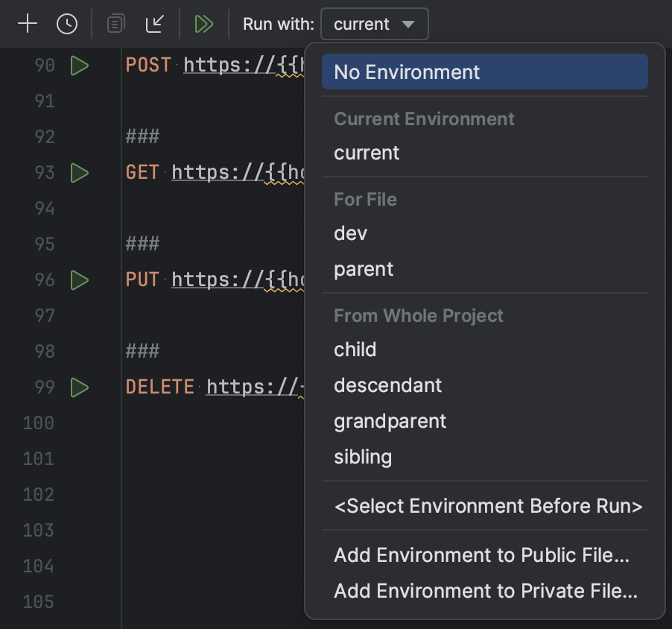Open the 'Run with' environment dropdown
The width and height of the screenshot is (672, 629).
[x=374, y=23]
